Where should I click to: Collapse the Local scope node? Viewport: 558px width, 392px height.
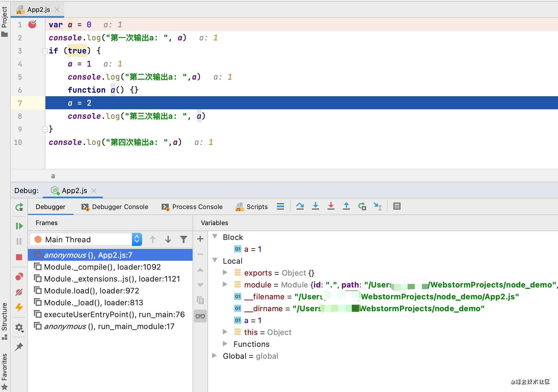pos(215,260)
